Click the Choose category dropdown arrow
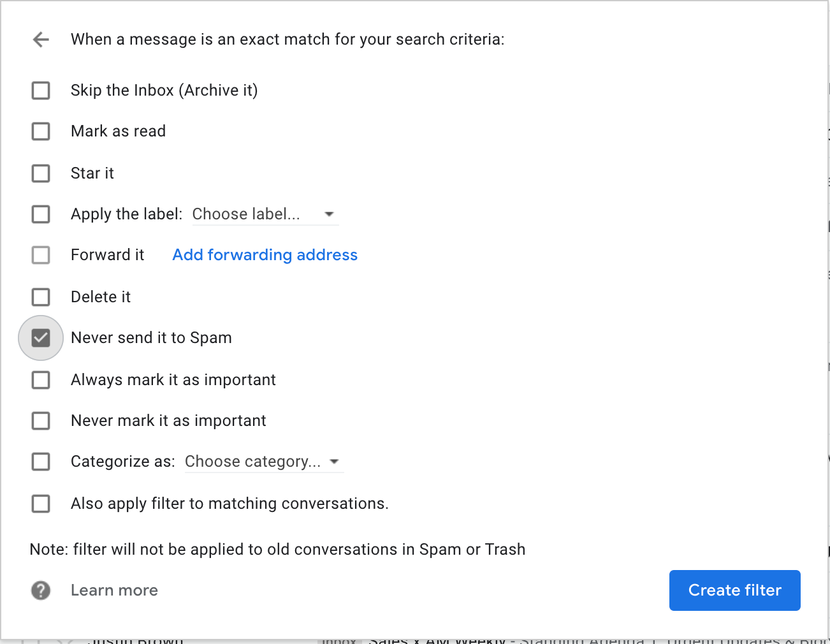 (335, 462)
